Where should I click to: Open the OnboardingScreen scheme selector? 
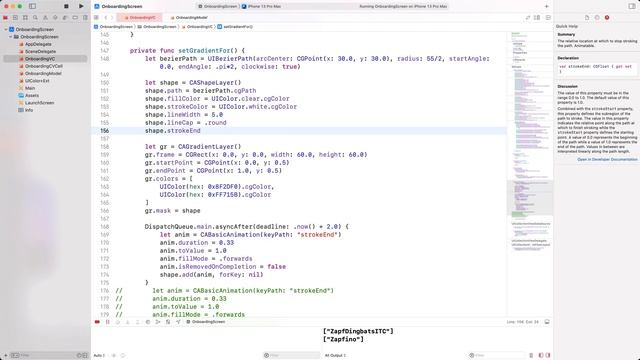[218, 6]
